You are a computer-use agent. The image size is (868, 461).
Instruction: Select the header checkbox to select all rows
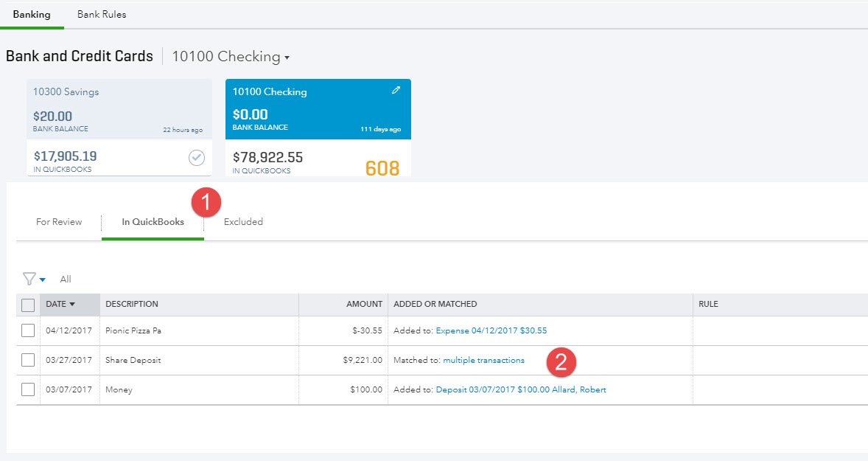pyautogui.click(x=28, y=305)
